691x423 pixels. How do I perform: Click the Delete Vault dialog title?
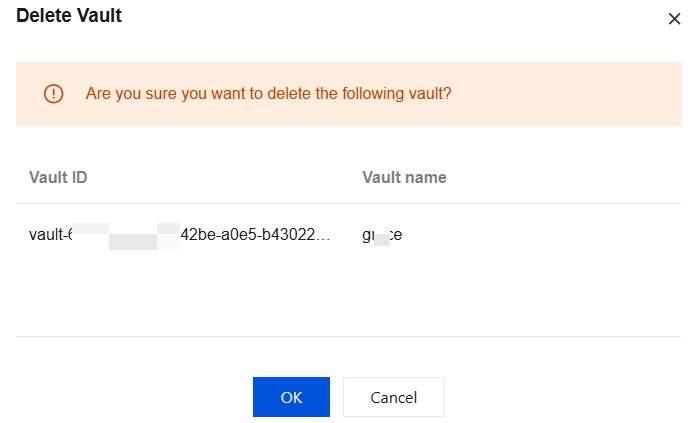click(x=69, y=17)
